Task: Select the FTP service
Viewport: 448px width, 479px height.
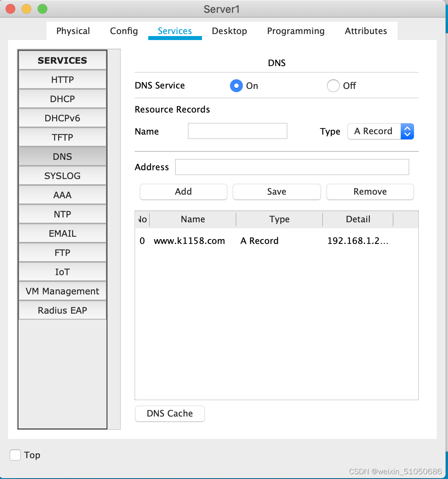Action: 62,252
